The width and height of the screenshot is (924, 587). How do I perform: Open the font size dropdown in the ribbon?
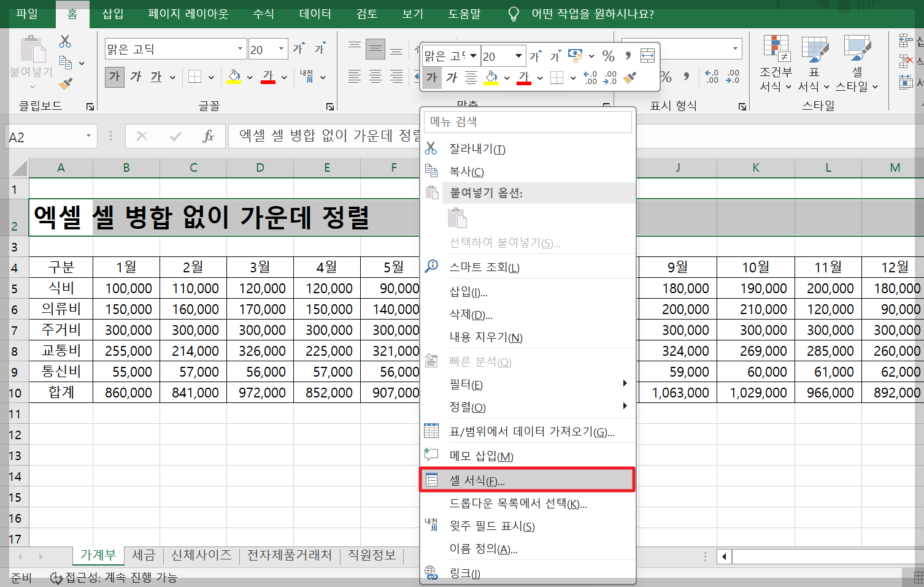click(x=281, y=48)
